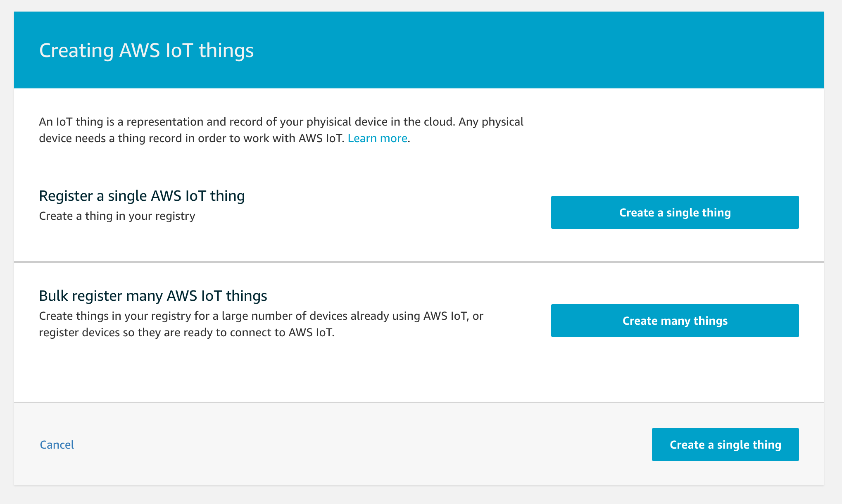Click Create a single thing beside Register heading
Image resolution: width=842 pixels, height=504 pixels.
tap(675, 212)
